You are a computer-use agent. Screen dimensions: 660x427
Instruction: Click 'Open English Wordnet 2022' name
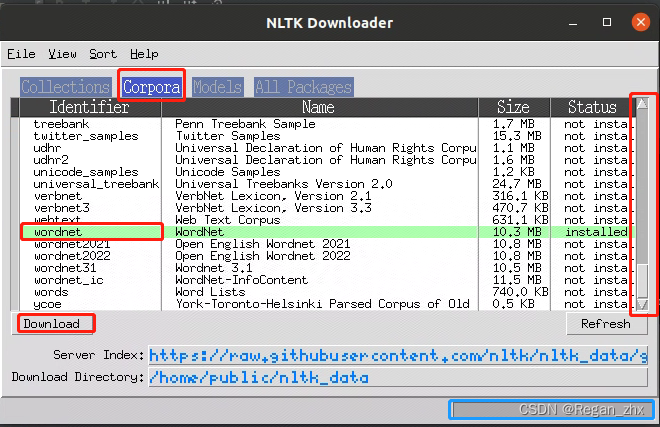(x=263, y=256)
